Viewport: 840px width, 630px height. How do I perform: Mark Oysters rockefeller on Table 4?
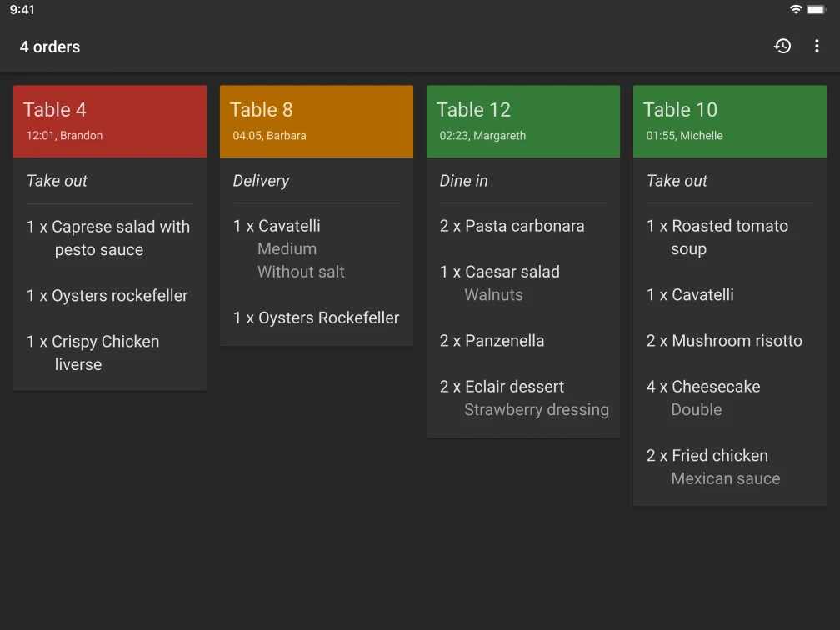[109, 296]
